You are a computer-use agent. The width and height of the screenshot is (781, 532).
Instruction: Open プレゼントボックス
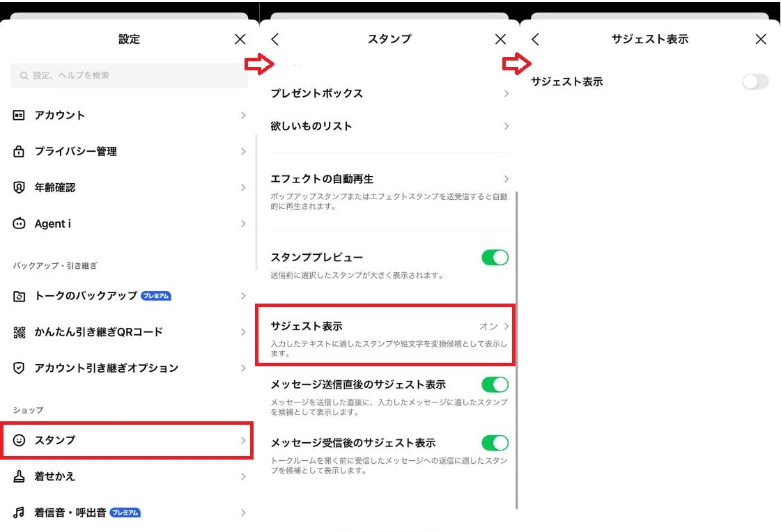coord(389,93)
